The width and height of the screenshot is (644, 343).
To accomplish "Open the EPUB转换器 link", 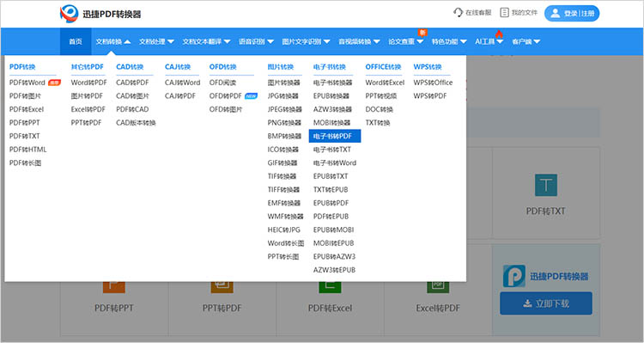I will pyautogui.click(x=331, y=95).
